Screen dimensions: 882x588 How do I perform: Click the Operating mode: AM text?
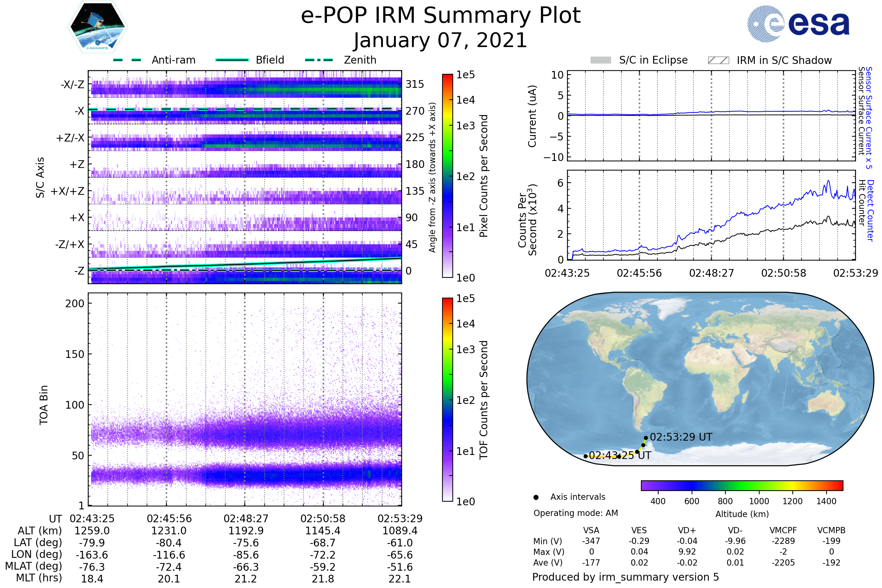tap(576, 513)
